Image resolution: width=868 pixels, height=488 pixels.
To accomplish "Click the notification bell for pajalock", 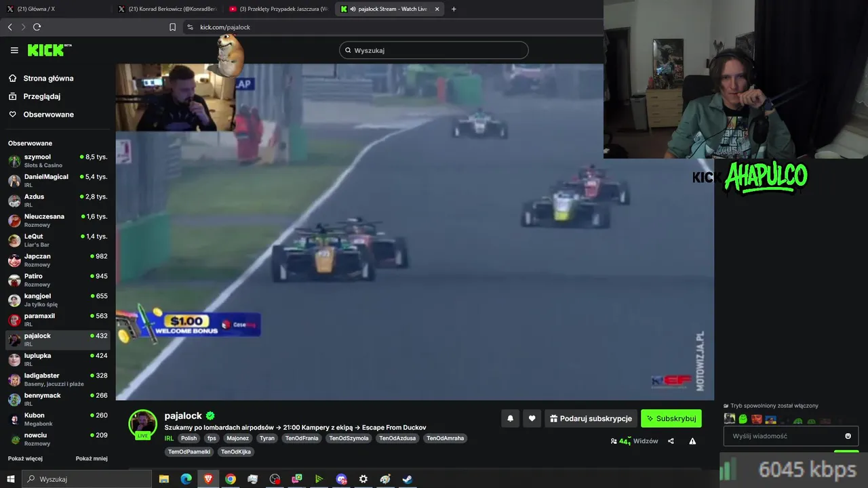I will click(x=510, y=419).
